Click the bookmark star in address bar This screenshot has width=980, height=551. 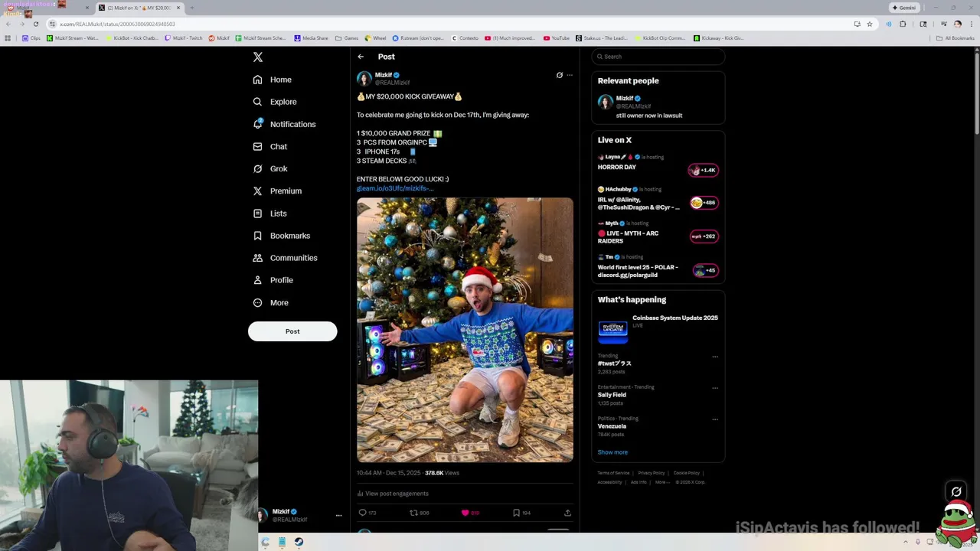[870, 24]
